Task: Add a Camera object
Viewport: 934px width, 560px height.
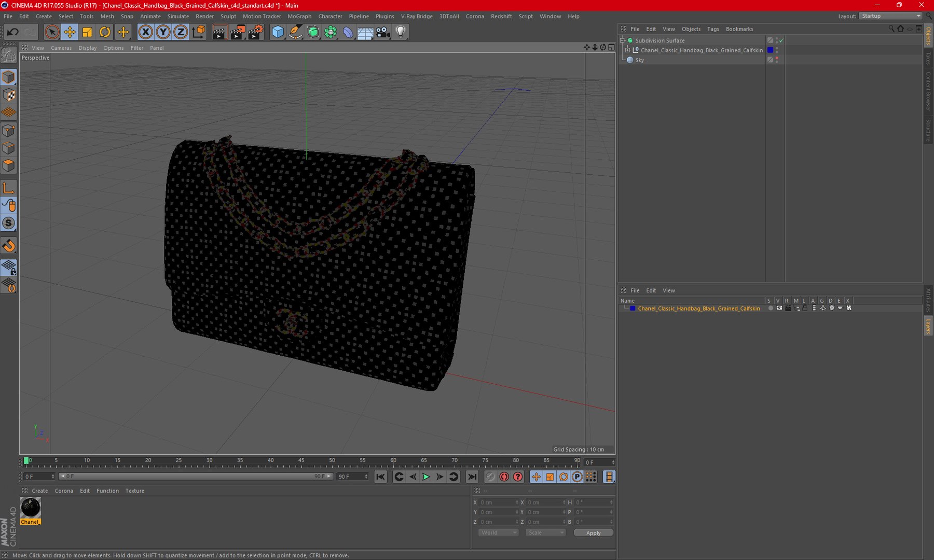Action: [383, 32]
